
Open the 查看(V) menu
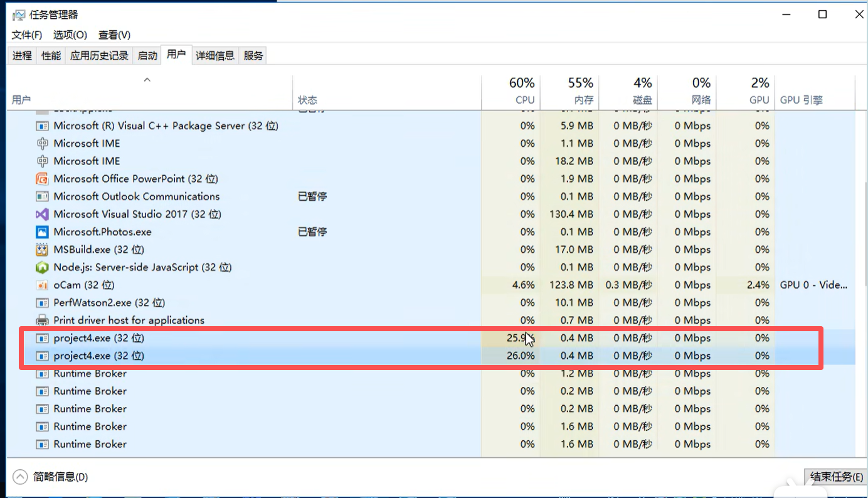click(x=115, y=35)
